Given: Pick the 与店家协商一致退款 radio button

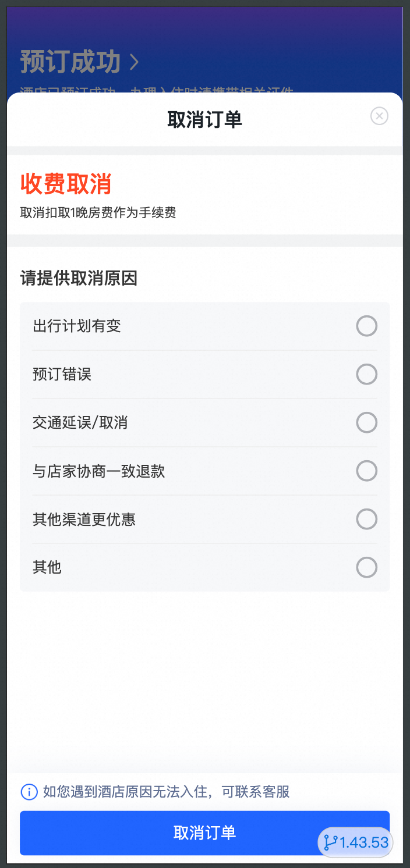Looking at the screenshot, I should [366, 471].
